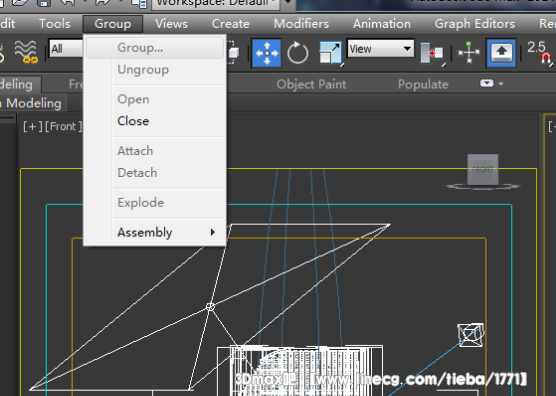Open the Tools menu
556x396 pixels.
tap(55, 24)
